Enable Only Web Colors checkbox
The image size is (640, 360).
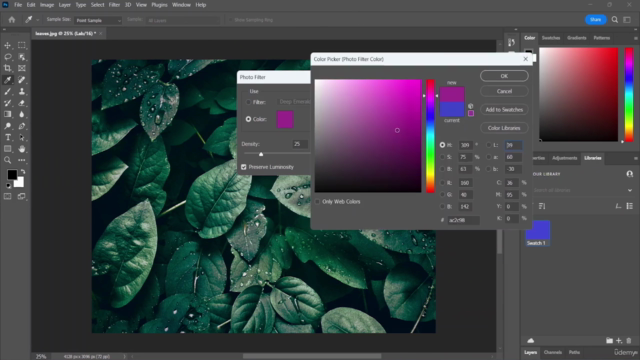click(x=318, y=202)
